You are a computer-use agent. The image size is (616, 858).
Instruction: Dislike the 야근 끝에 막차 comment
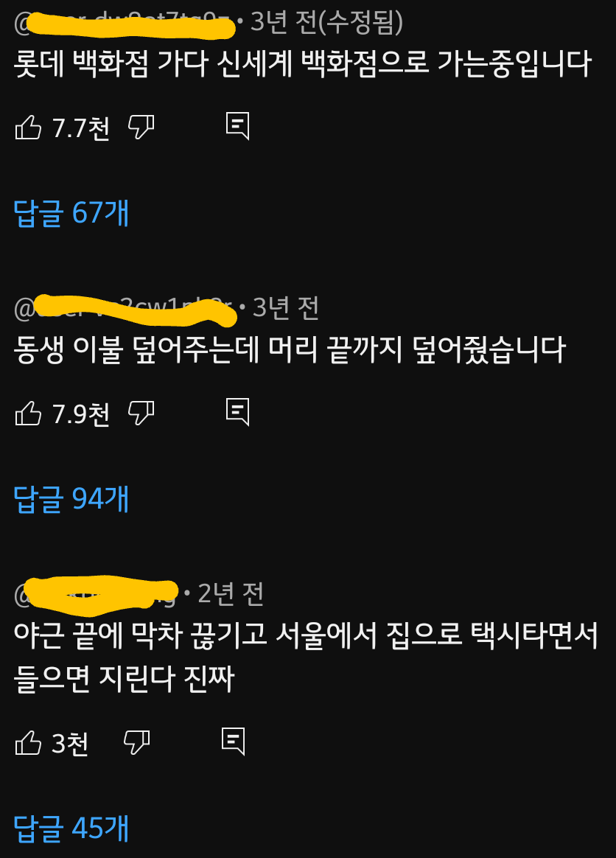coord(137,742)
